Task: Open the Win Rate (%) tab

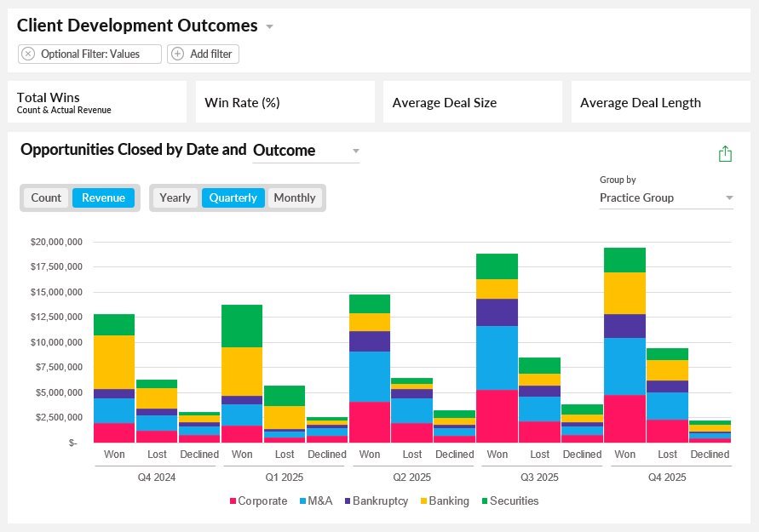Action: 285,102
